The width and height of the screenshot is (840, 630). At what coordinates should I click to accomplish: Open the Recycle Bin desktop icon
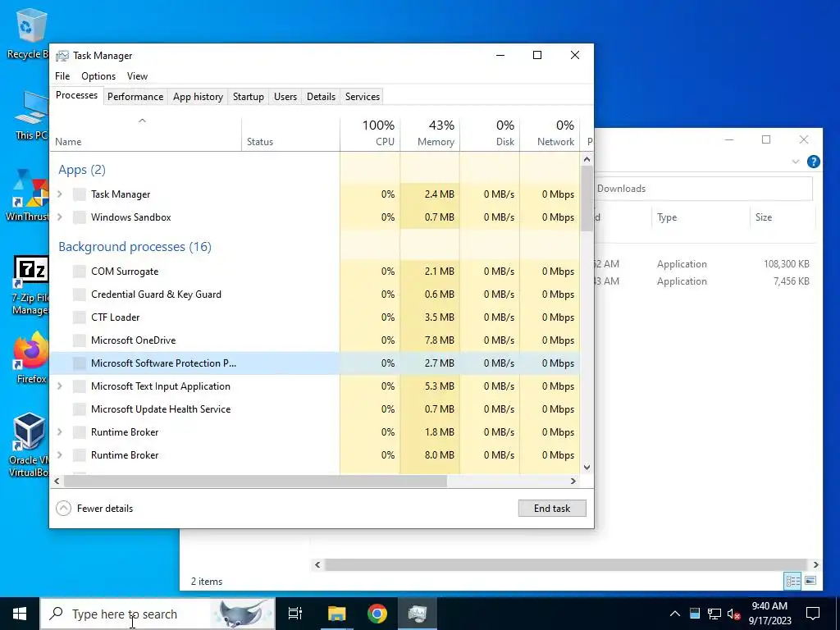pyautogui.click(x=28, y=33)
